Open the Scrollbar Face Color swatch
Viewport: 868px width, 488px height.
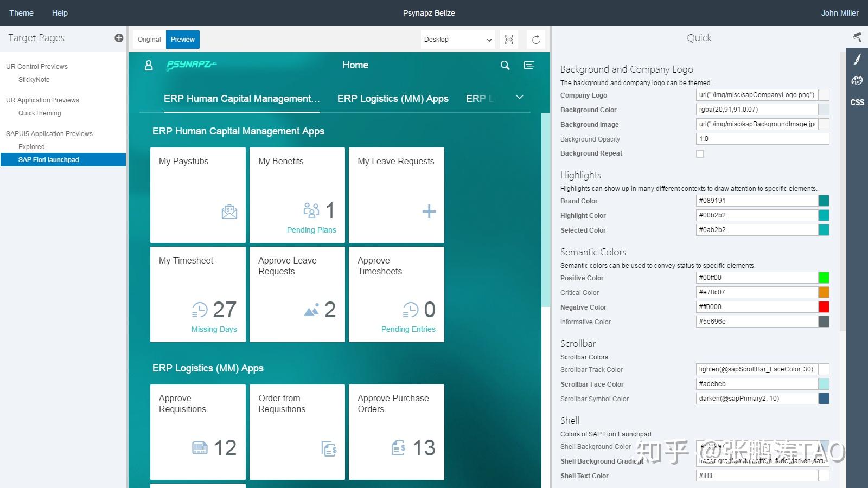pos(824,384)
